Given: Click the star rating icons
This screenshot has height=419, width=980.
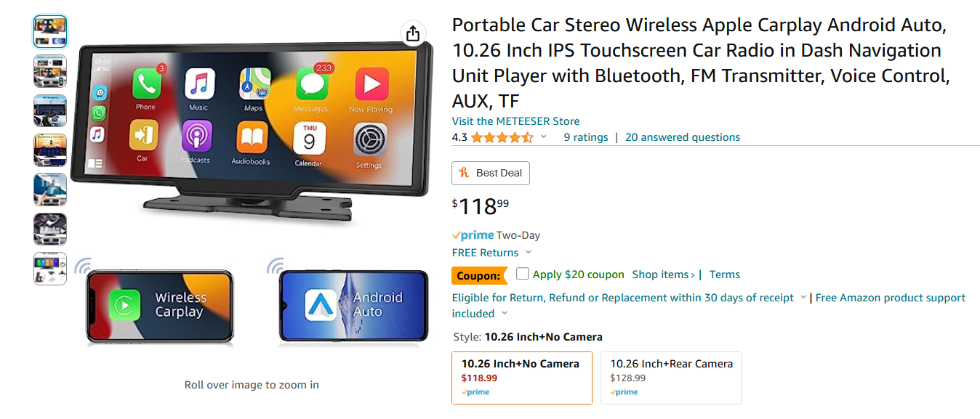Looking at the screenshot, I should pyautogui.click(x=502, y=137).
